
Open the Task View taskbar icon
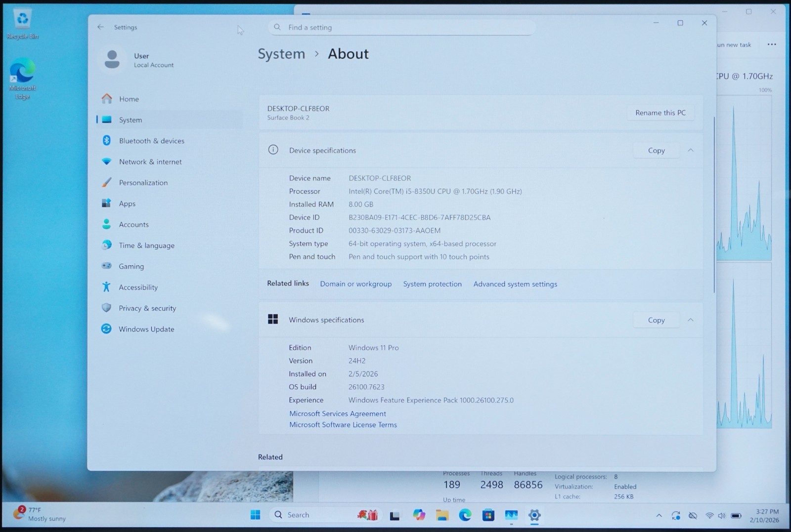click(395, 516)
